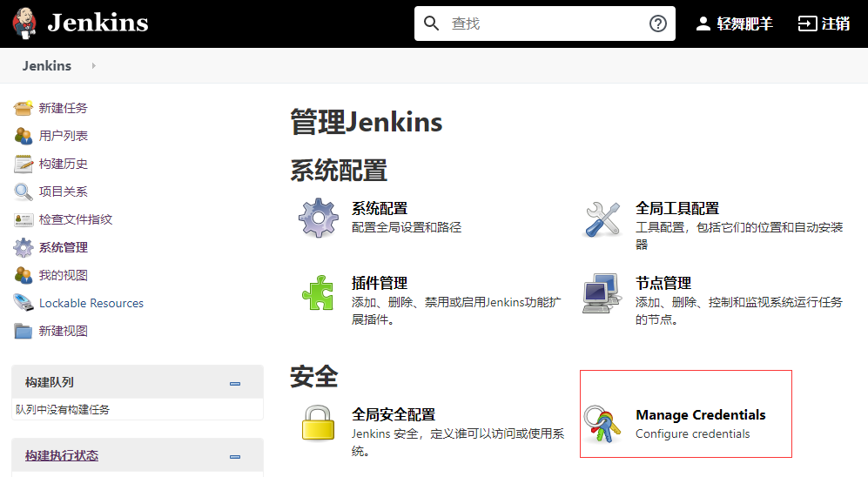Collapse the 构建执行状态 panel
The height and width of the screenshot is (477, 868).
click(x=235, y=456)
